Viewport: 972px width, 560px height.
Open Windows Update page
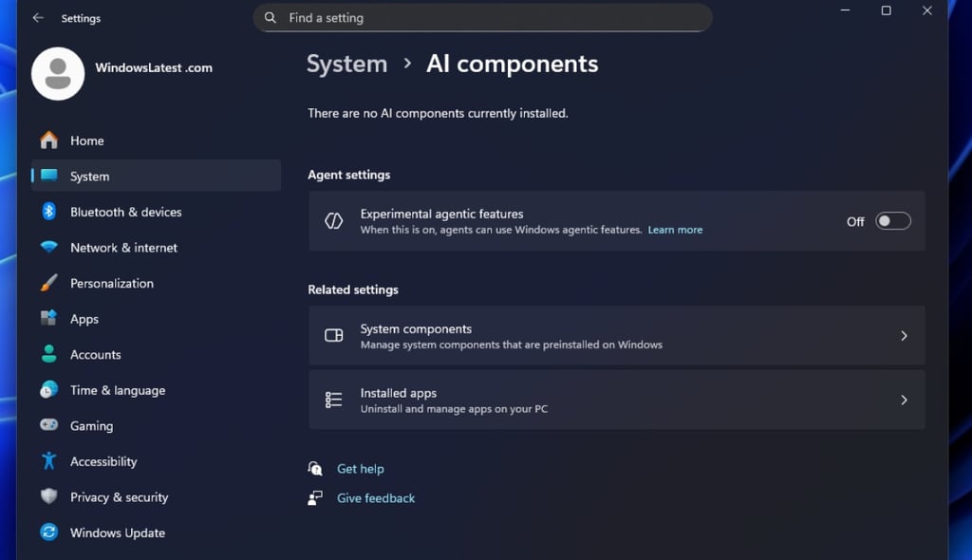click(156, 532)
